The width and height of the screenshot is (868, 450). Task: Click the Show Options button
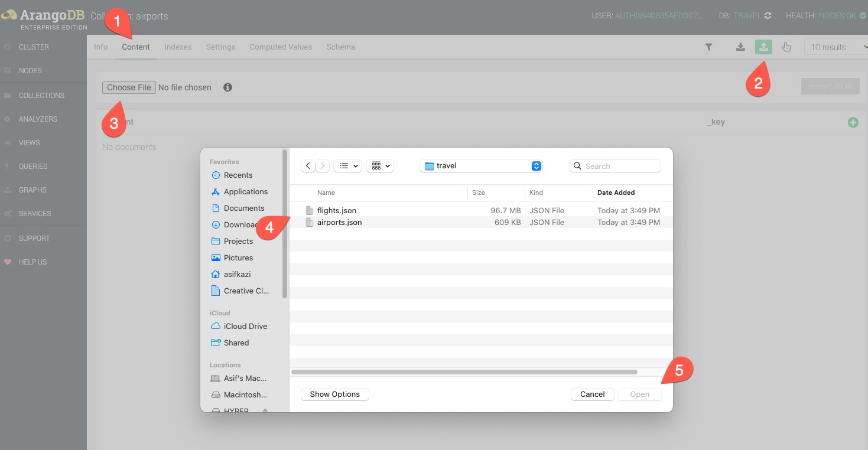pyautogui.click(x=335, y=394)
